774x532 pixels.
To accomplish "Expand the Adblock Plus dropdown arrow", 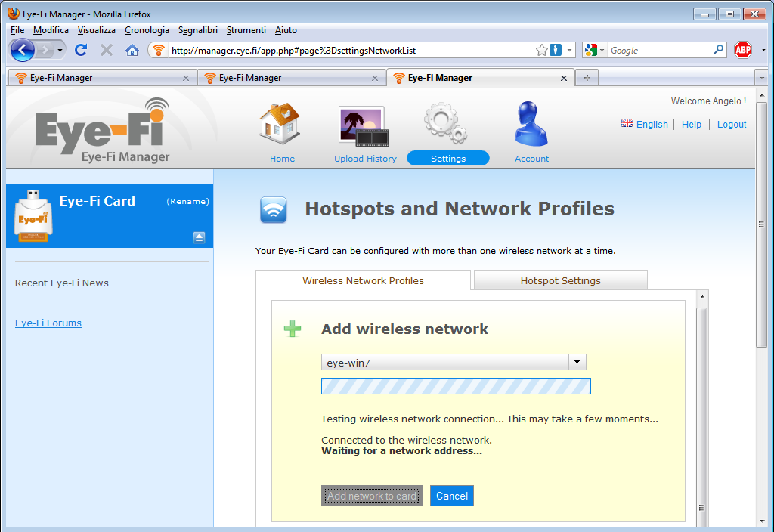I will pos(763,51).
